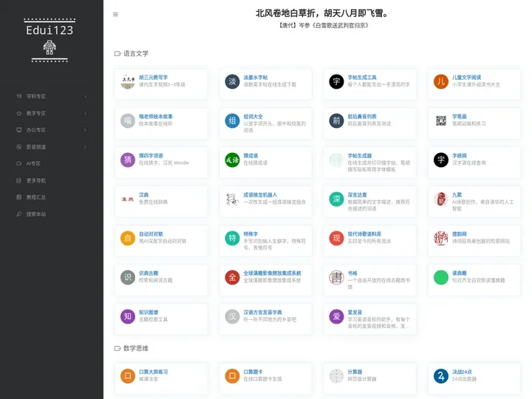
Task: Click the green 特 icon for 特殊字
Action: pyautogui.click(x=232, y=238)
